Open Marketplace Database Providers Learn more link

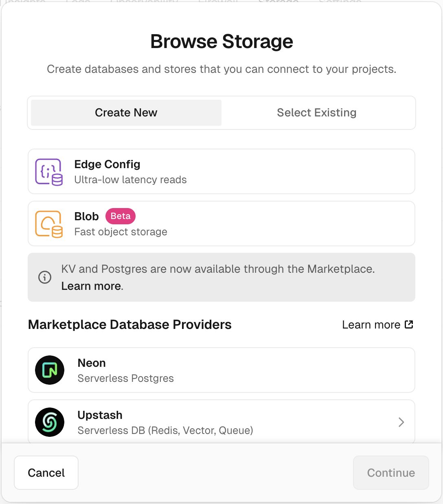pos(371,325)
